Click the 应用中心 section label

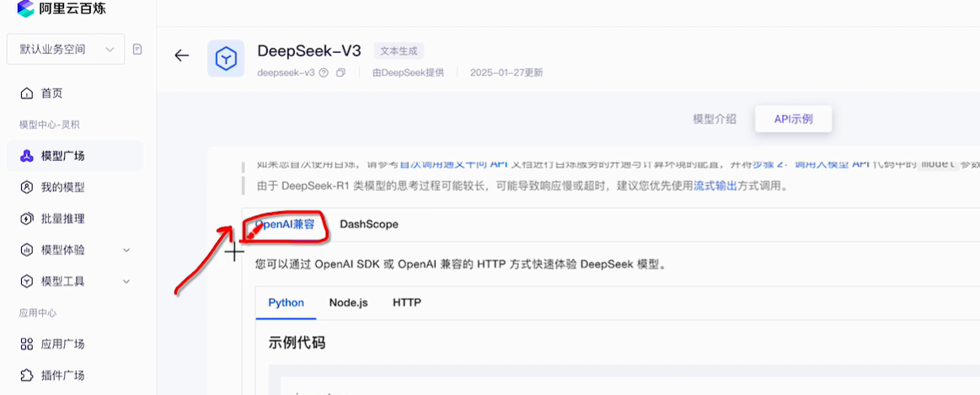point(38,313)
